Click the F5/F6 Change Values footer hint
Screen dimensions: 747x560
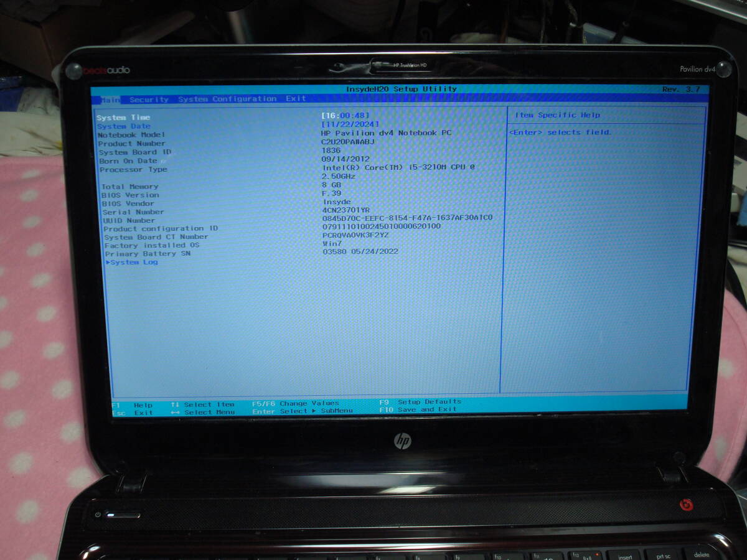click(296, 403)
